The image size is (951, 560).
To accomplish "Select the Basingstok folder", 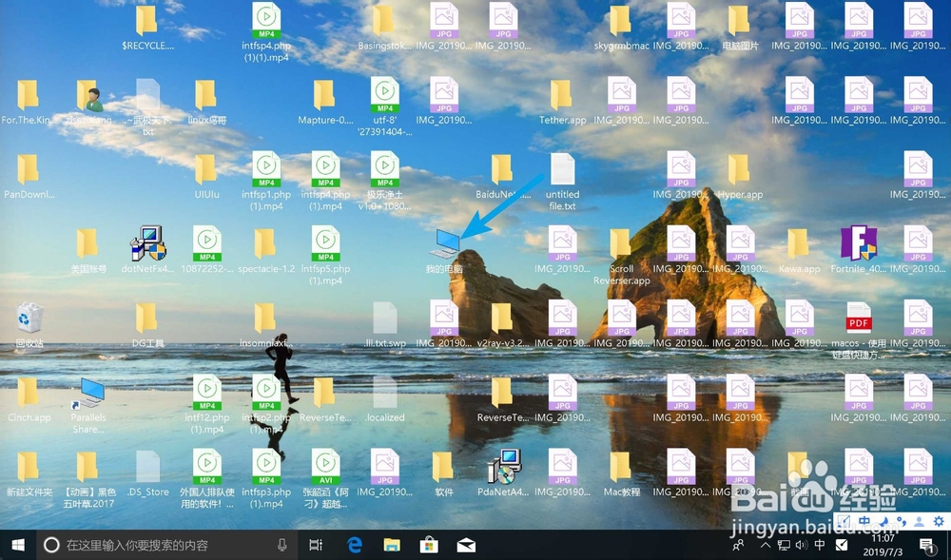I will [384, 28].
